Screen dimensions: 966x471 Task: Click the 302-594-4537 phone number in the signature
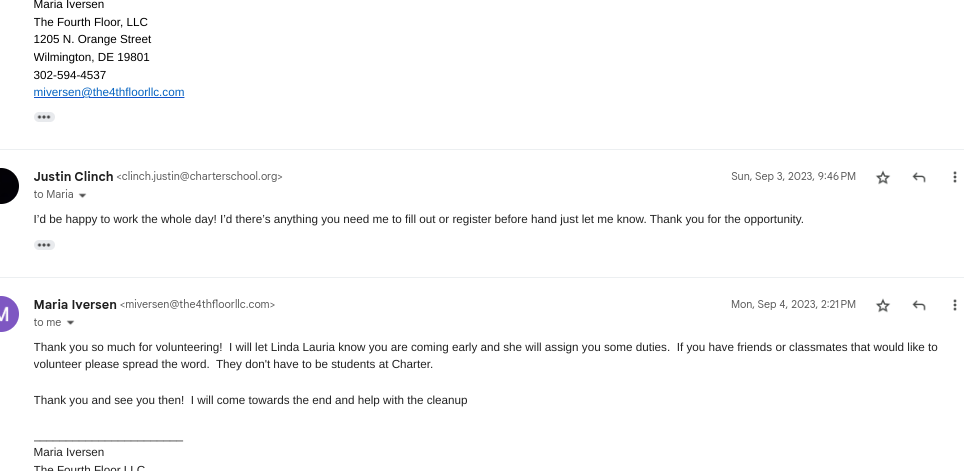(x=70, y=75)
